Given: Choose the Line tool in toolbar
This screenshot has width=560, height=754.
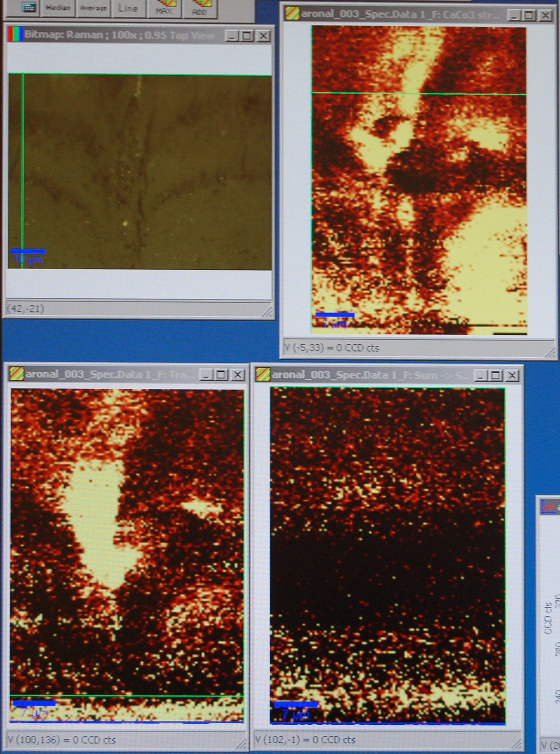Looking at the screenshot, I should pyautogui.click(x=128, y=8).
